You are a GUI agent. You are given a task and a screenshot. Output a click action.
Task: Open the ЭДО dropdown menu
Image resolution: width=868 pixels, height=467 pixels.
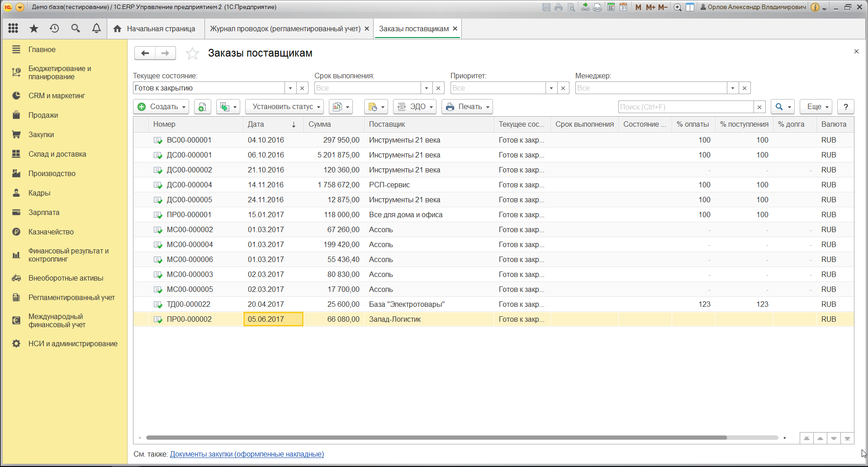(x=415, y=107)
